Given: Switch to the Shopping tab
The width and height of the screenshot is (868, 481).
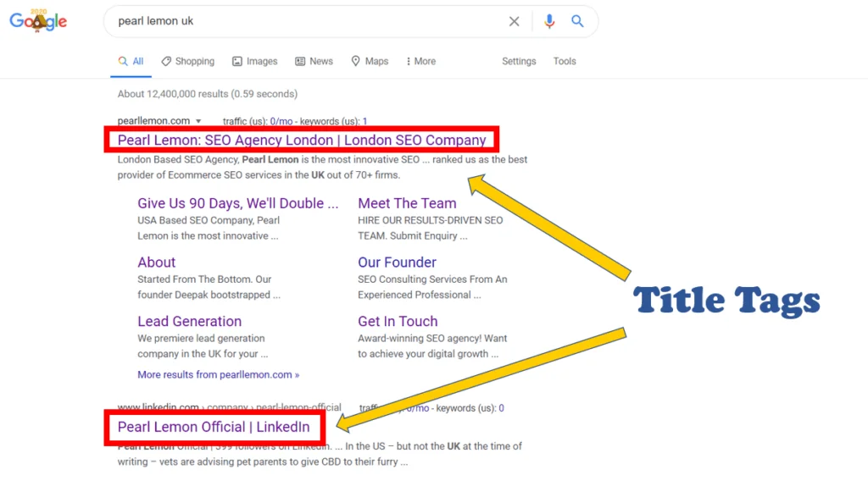Looking at the screenshot, I should (x=187, y=61).
